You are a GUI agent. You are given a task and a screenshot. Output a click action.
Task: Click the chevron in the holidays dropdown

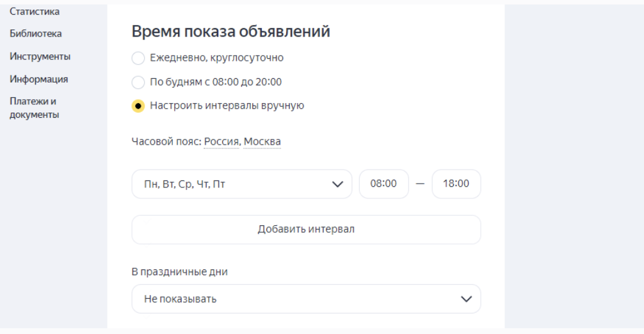click(466, 299)
